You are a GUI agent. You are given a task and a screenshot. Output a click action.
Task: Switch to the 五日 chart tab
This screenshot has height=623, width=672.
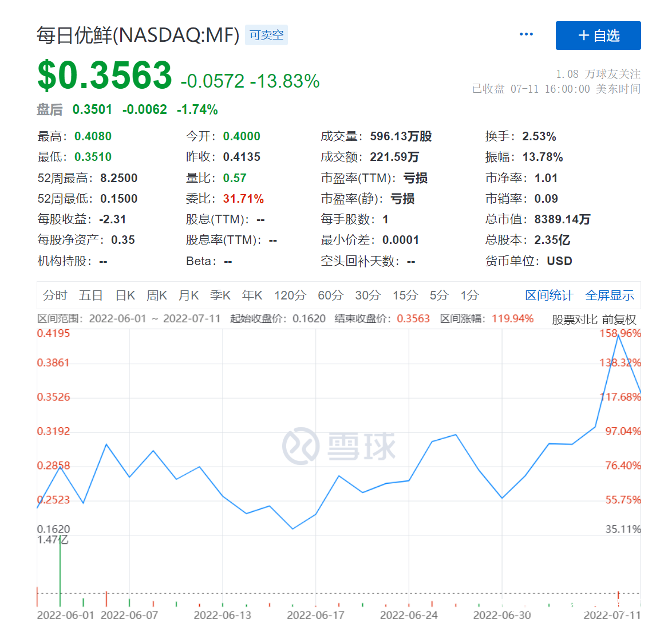[91, 295]
